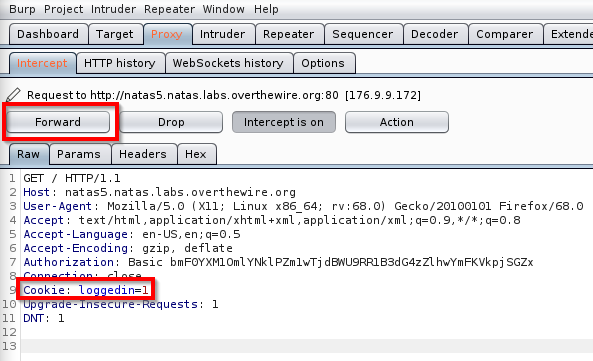Click the Accept-Language header line

pos(132,234)
